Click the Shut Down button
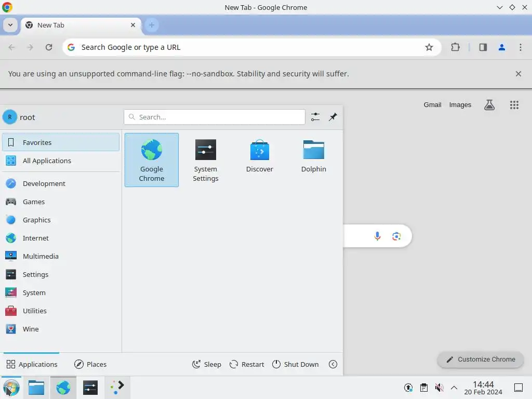This screenshot has height=399, width=532. [296, 364]
